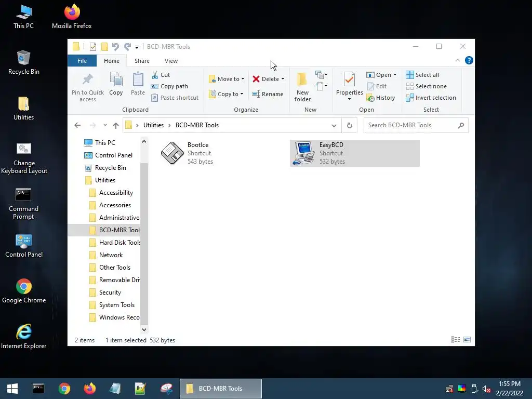Expand the Properties dropdown arrow

[349, 99]
